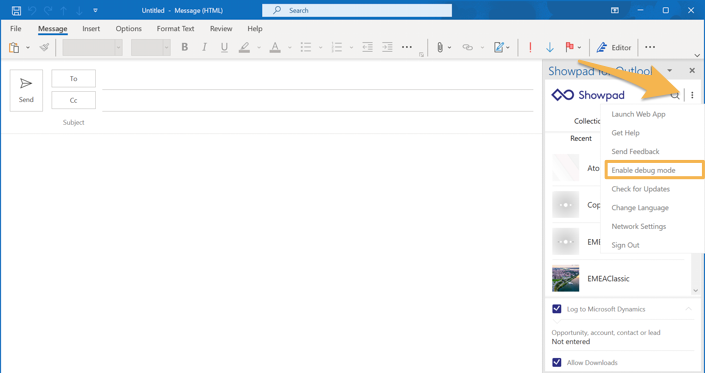The width and height of the screenshot is (705, 373).
Task: Click the Showpad search magnifier icon
Action: [x=675, y=95]
